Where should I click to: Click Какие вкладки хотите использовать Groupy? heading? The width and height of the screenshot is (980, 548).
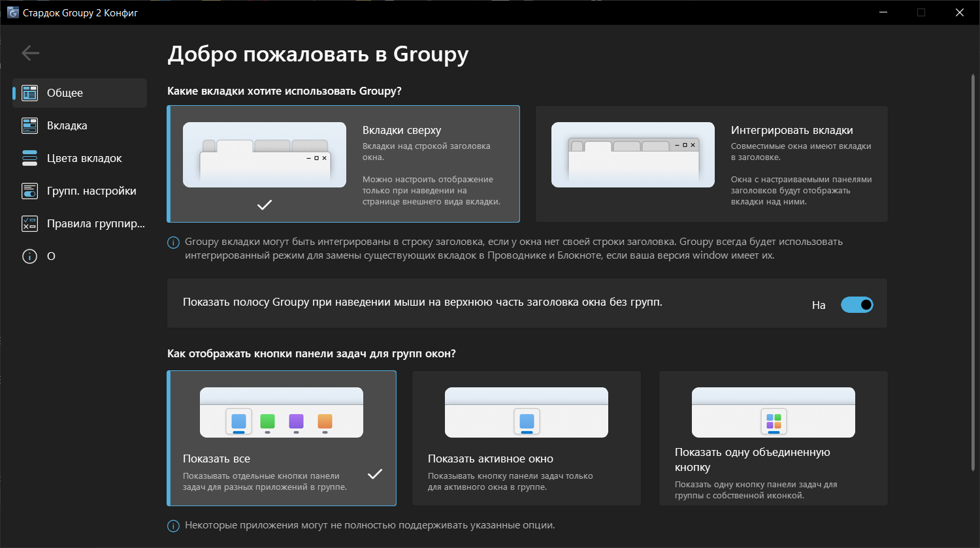(x=284, y=91)
